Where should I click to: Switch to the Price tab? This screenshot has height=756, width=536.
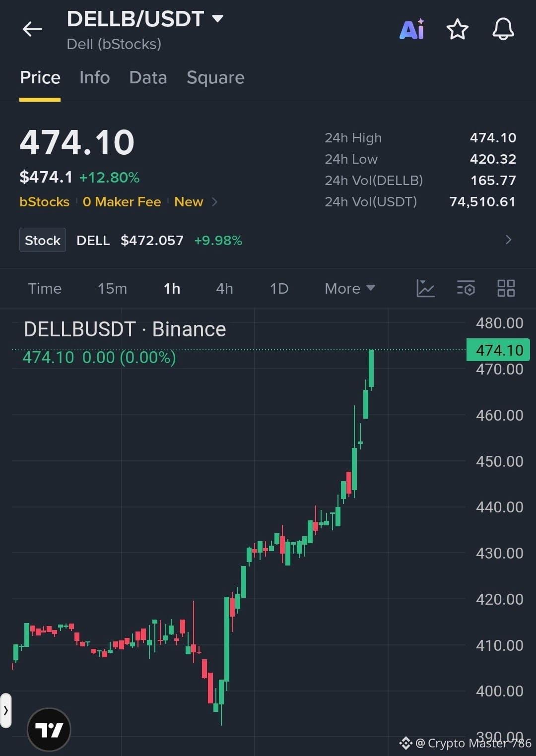40,78
